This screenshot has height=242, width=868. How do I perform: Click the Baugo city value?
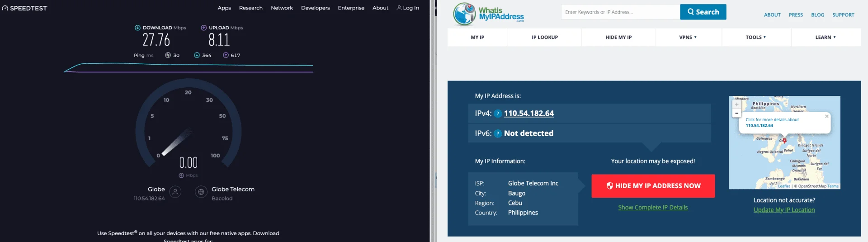[x=517, y=193]
